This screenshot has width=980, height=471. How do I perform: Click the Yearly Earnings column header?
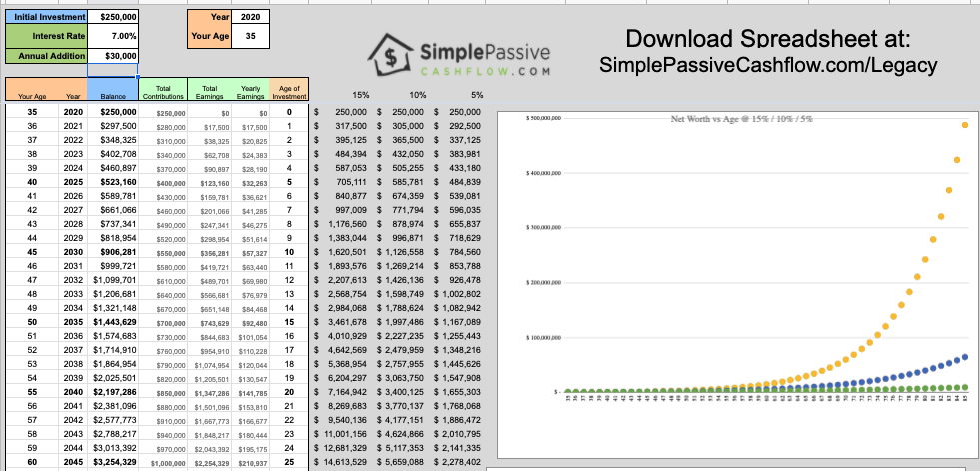250,92
